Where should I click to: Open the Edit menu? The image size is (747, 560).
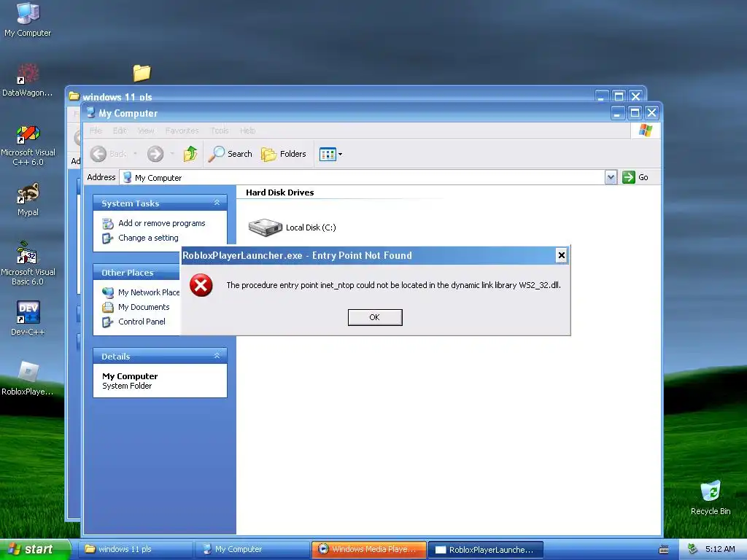pos(120,131)
